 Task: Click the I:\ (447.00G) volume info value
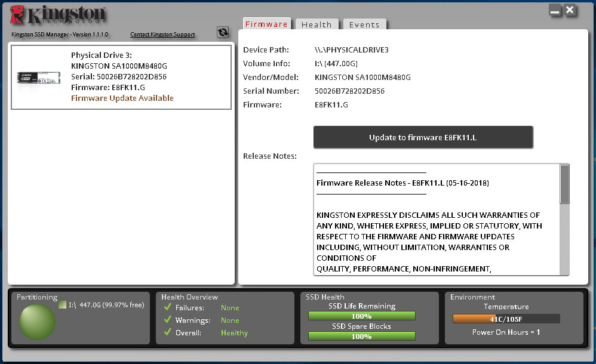(336, 63)
